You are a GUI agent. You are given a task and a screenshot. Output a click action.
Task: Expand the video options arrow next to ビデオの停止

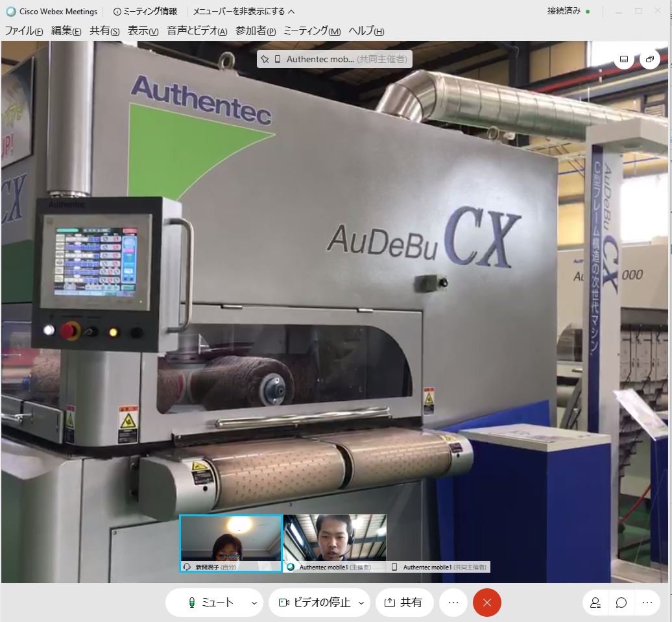361,603
